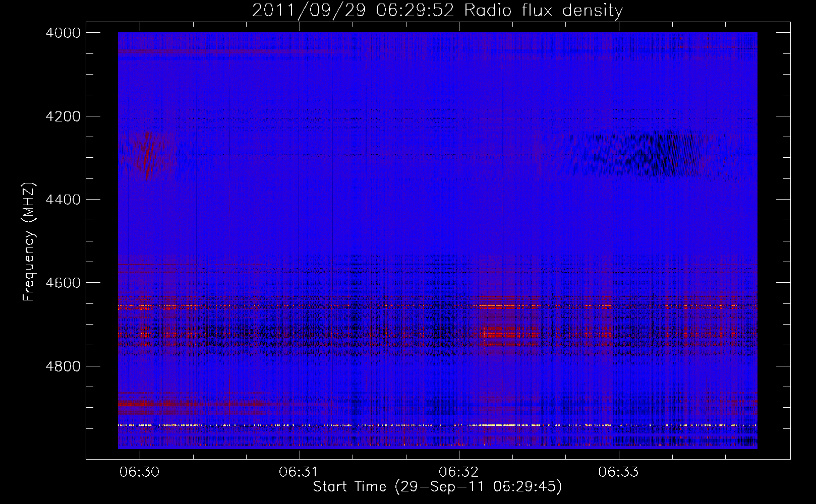Click the 4600 frequency tick label

pyautogui.click(x=63, y=283)
